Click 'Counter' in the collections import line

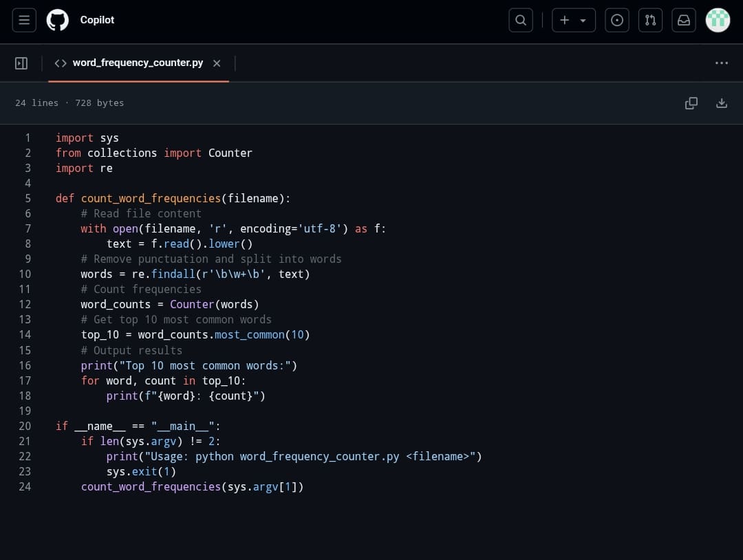(230, 153)
